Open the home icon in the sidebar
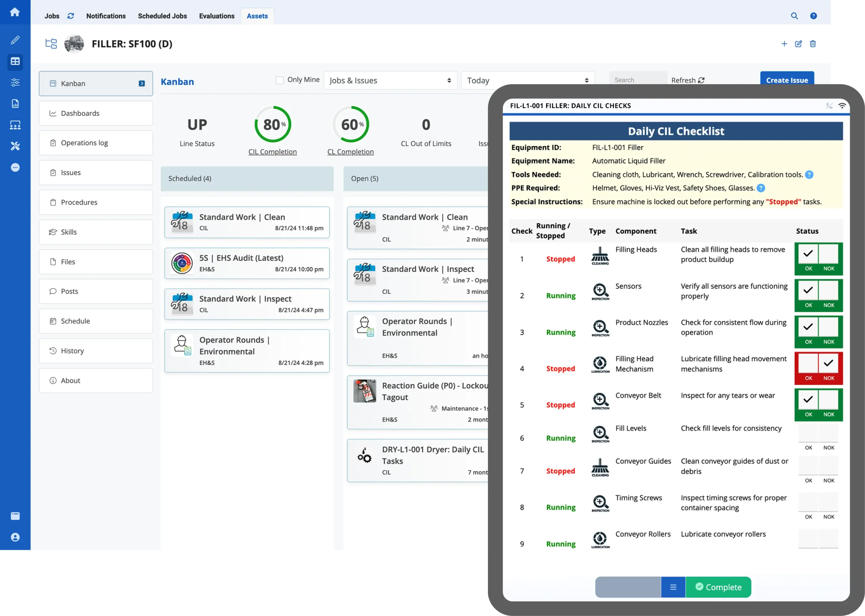The width and height of the screenshot is (865, 616). pyautogui.click(x=15, y=12)
